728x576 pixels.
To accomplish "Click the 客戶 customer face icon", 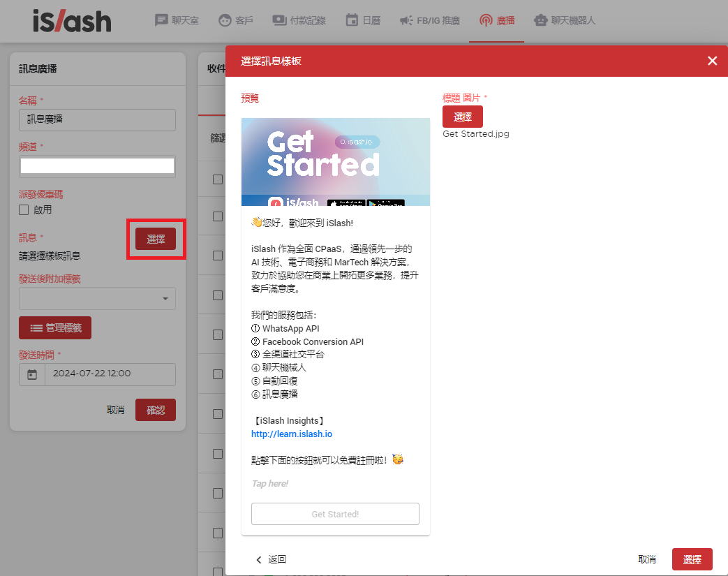I will click(225, 20).
